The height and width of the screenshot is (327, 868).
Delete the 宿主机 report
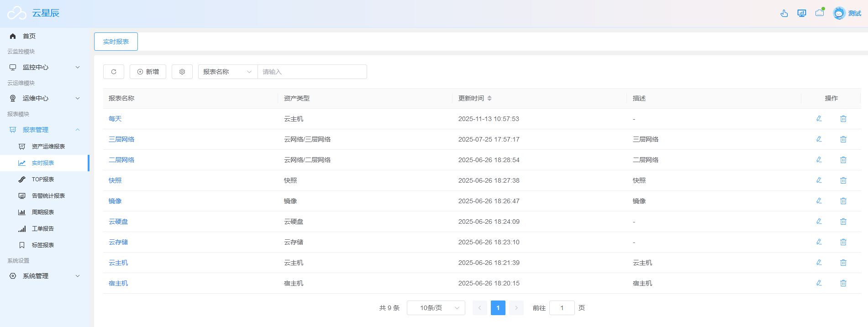pos(843,283)
